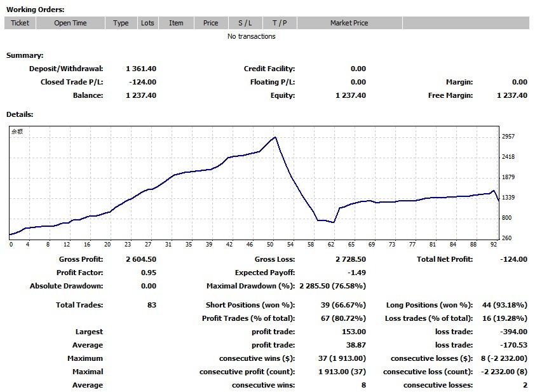Viewport: 542px width, 392px height.
Task: Click the Deposit/Withdrawal value 1 361.40
Action: pos(141,69)
